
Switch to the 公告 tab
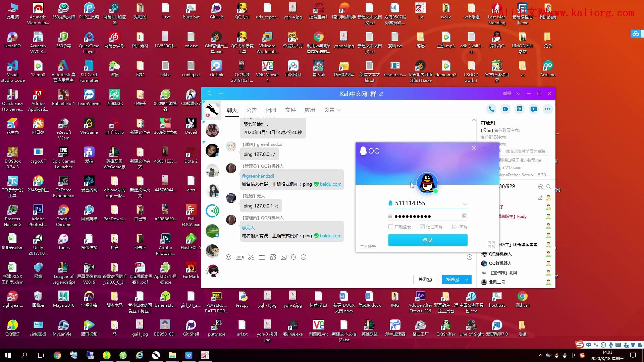tap(251, 110)
